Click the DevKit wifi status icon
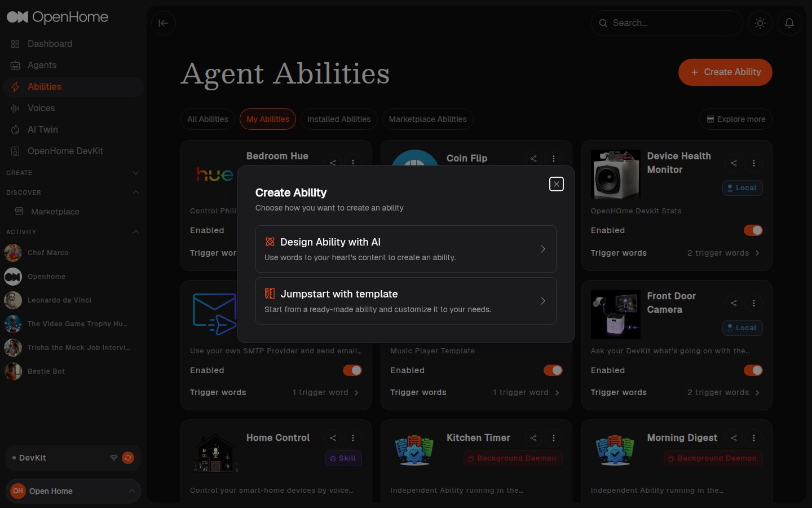This screenshot has height=508, width=812. coord(114,458)
